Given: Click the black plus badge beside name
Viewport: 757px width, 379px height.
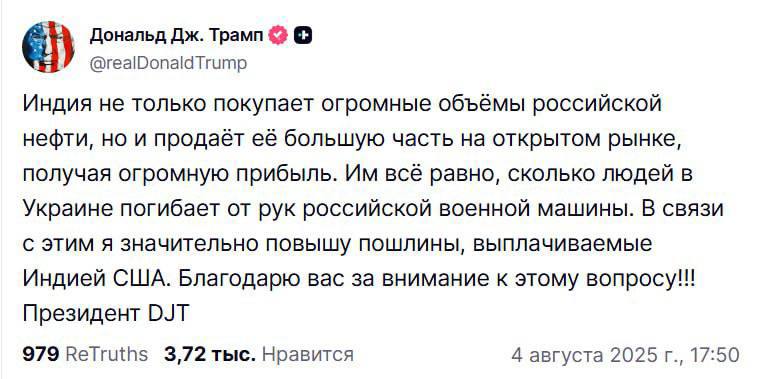Looking at the screenshot, I should point(304,35).
